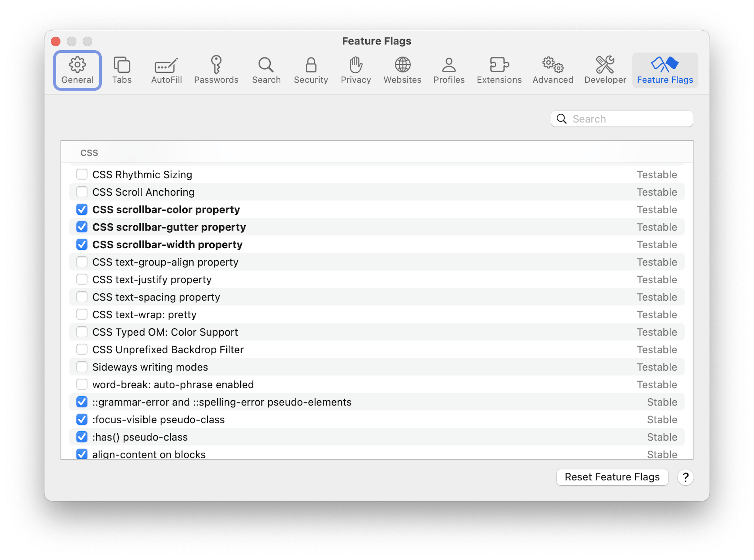Uncheck the :has() pseudo-class flag
Viewport: 754px width, 560px height.
(82, 437)
